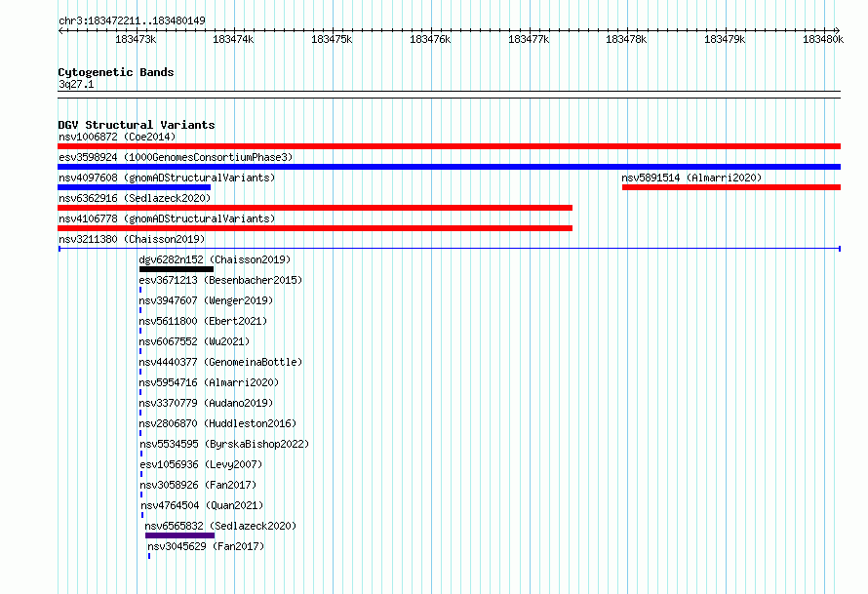Click the purple bar under nsv6565832
The image size is (868, 594).
(x=179, y=535)
